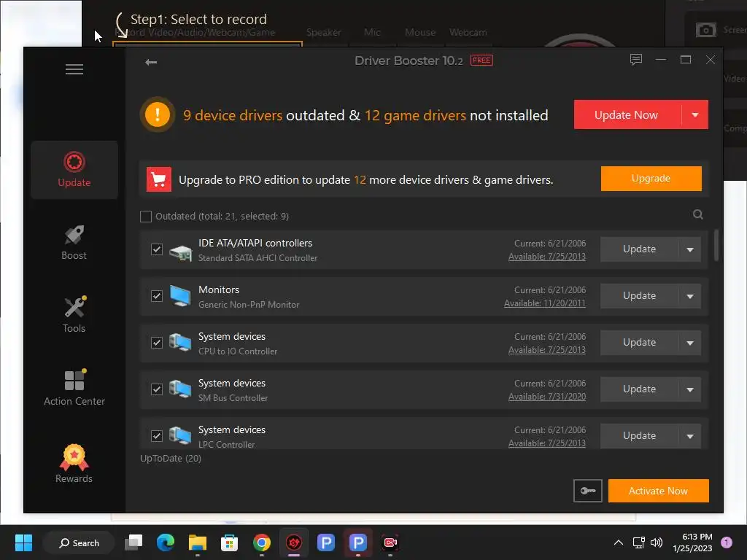
Task: Click the taskbar Search box
Action: pyautogui.click(x=79, y=542)
